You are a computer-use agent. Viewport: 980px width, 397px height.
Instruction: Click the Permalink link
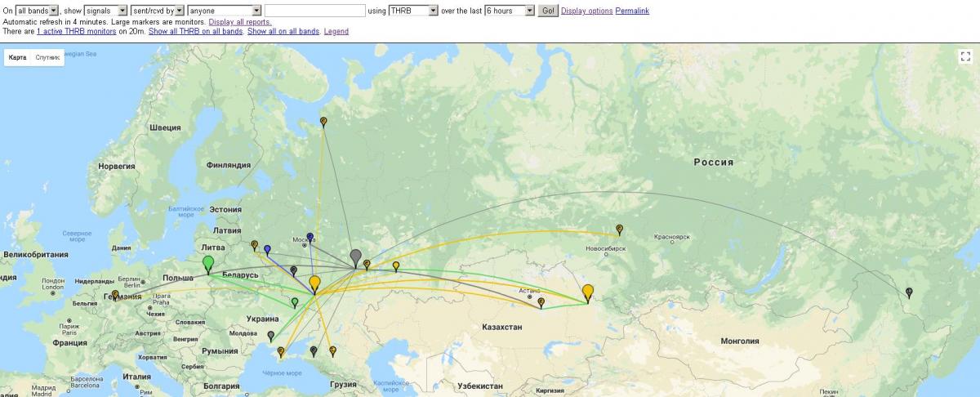(633, 11)
